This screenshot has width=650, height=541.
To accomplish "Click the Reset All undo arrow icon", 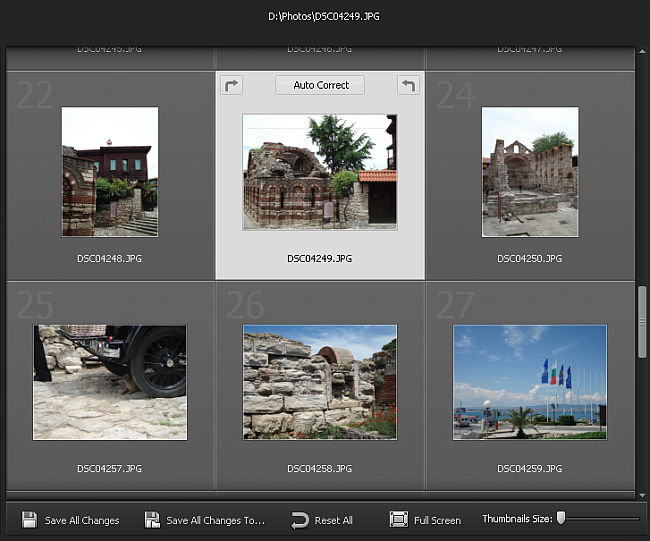I will 300,520.
